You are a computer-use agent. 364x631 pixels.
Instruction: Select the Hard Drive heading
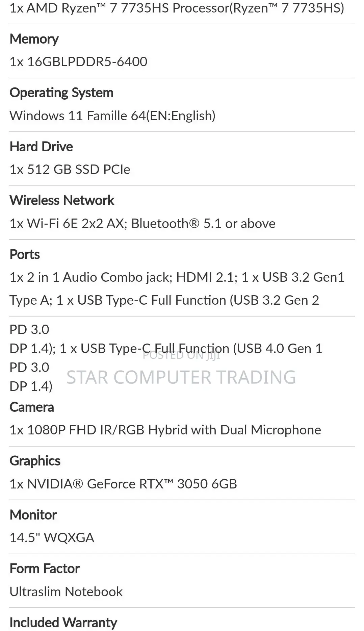point(41,147)
